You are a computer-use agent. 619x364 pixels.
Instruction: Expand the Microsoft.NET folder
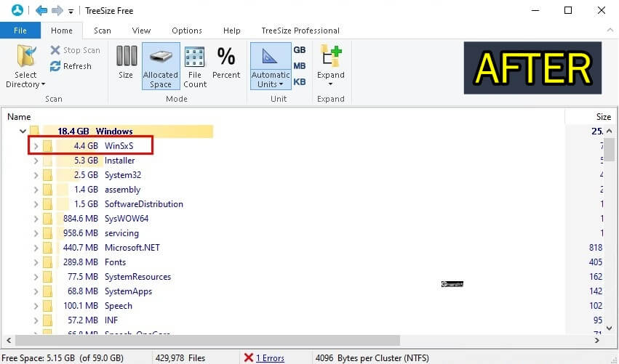click(36, 248)
